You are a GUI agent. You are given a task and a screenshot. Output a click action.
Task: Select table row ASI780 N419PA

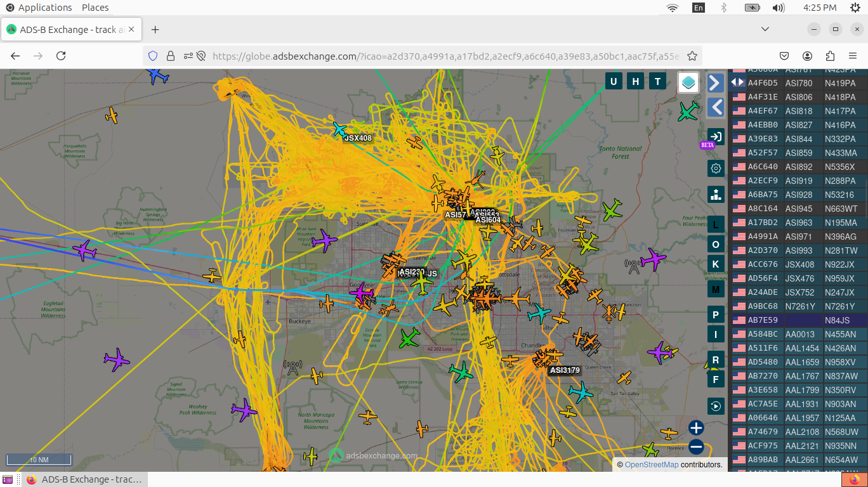[x=799, y=83]
